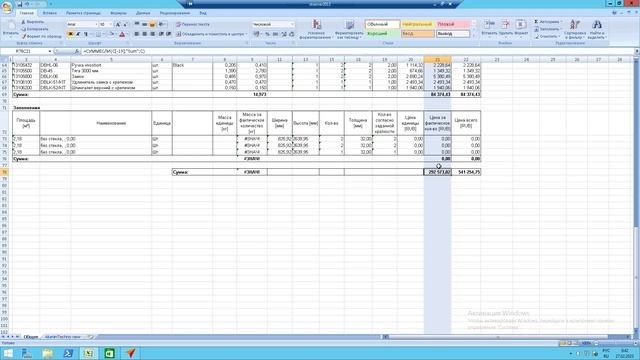Copy selection with Copy icon

point(35,29)
